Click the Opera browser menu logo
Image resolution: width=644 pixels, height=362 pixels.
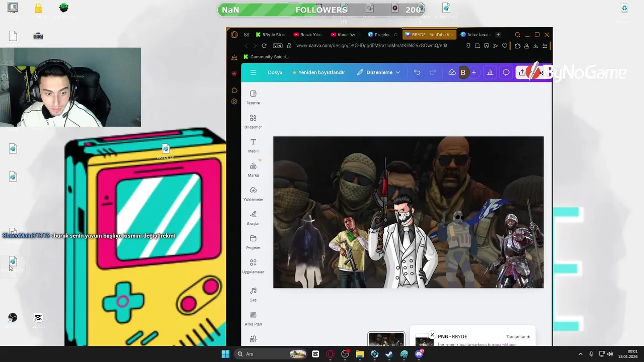tap(234, 35)
